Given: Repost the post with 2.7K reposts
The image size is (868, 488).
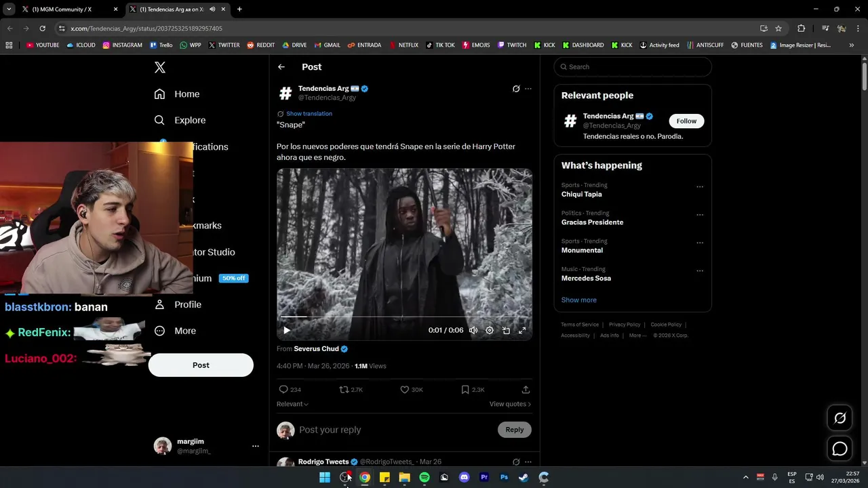Looking at the screenshot, I should pos(344,390).
